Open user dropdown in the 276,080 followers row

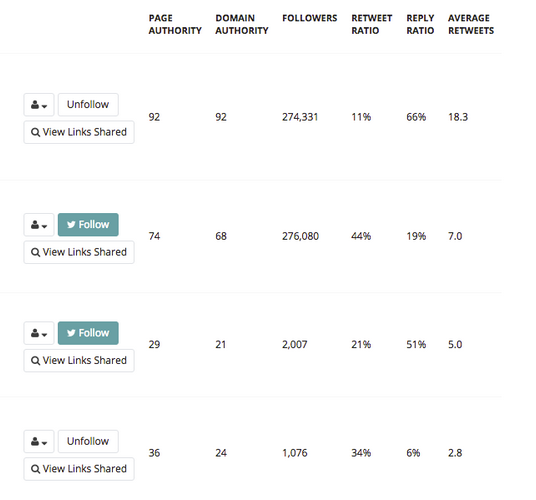39,225
